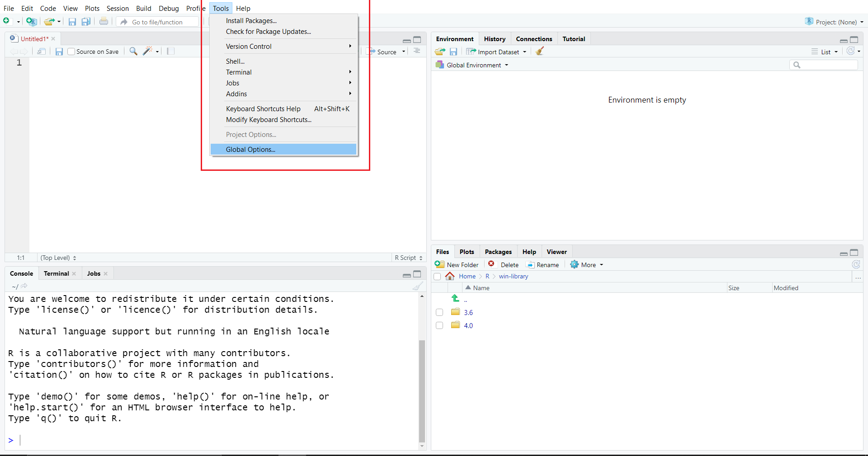The image size is (868, 456).
Task: Click the New Folder button
Action: pos(457,265)
